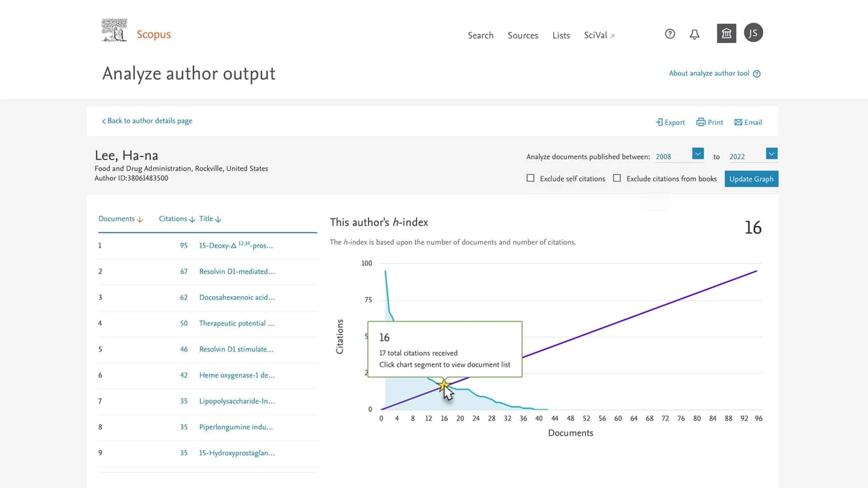
Task: Toggle the Exclude self citations checkbox
Action: click(531, 178)
